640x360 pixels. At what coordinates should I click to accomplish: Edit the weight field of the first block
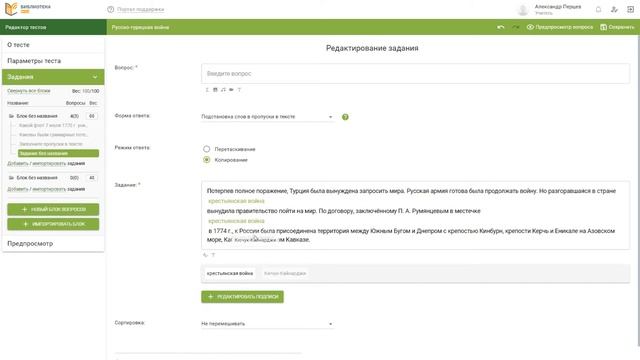pyautogui.click(x=92, y=116)
